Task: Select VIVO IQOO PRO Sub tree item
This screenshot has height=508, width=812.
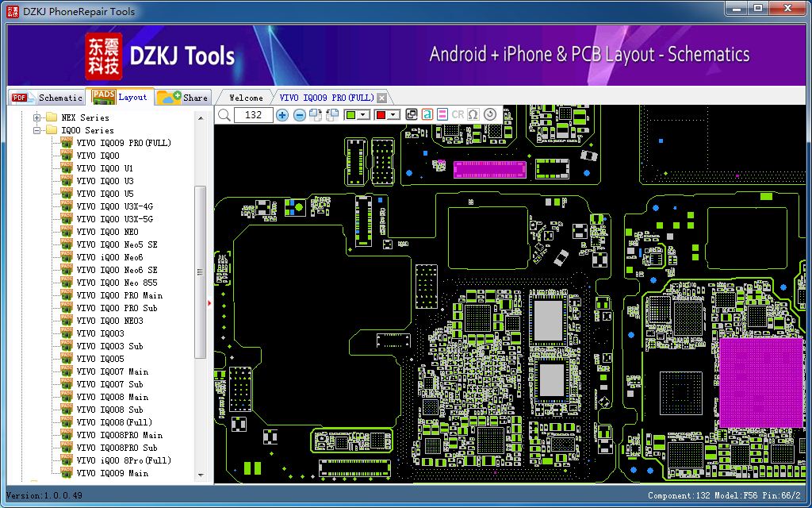Action: 117,308
